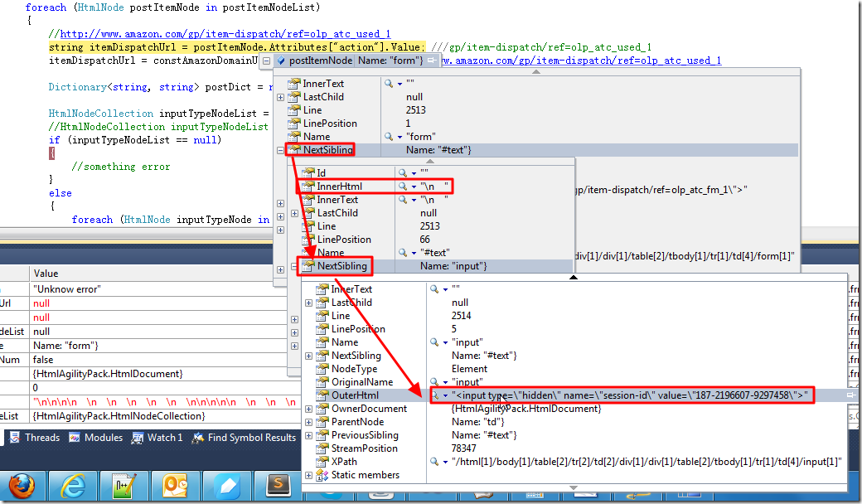Expand the OwnerDocument property
Image resolution: width=862 pixels, height=504 pixels.
(x=308, y=409)
